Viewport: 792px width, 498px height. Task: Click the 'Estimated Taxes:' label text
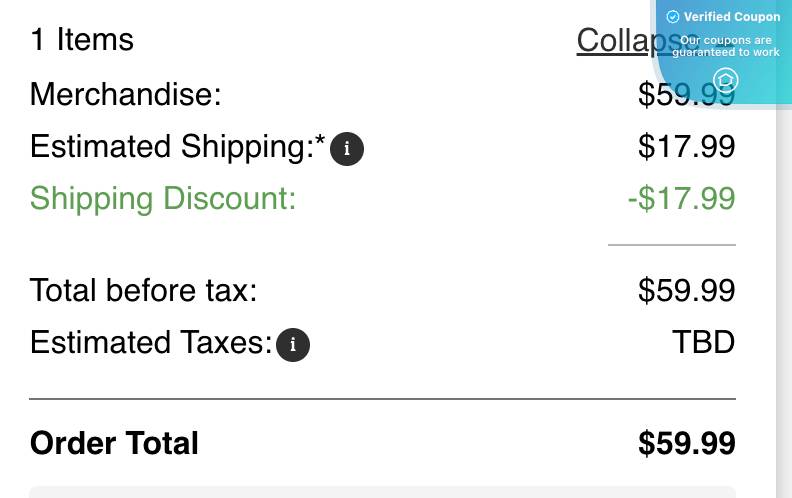coord(151,342)
